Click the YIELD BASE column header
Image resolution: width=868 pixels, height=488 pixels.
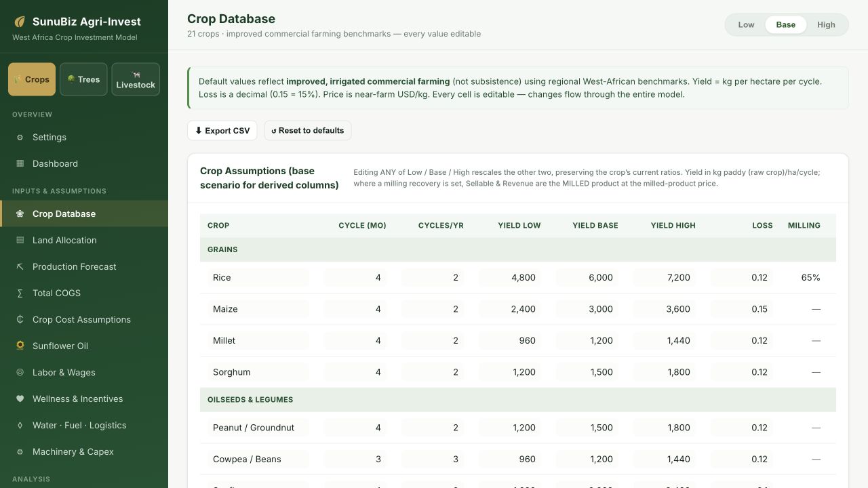(595, 226)
